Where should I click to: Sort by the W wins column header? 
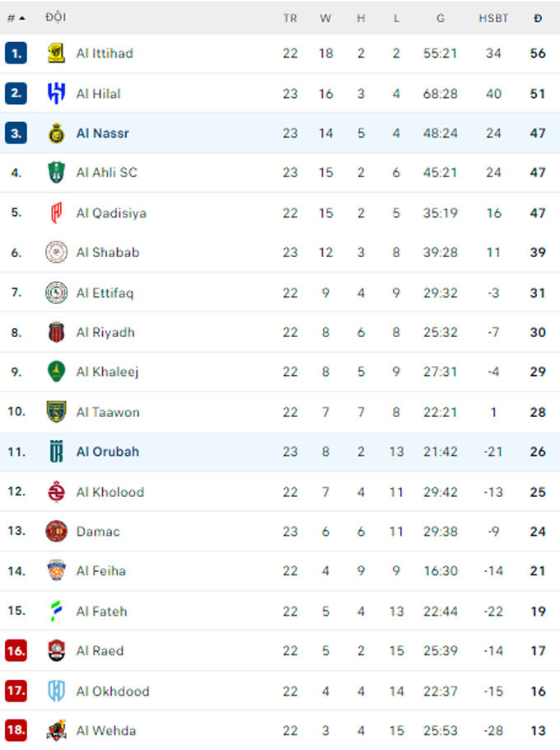pyautogui.click(x=325, y=18)
